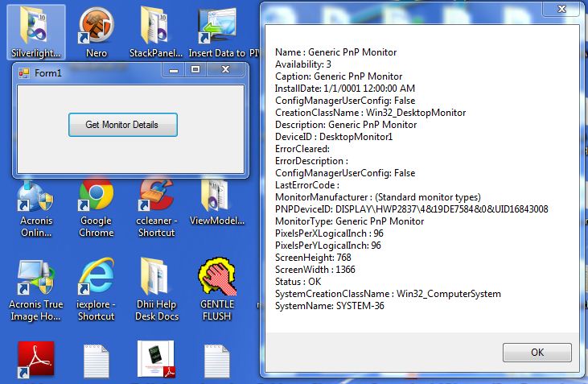Click the InstallDate line in message
The height and width of the screenshot is (384, 588).
[x=345, y=89]
